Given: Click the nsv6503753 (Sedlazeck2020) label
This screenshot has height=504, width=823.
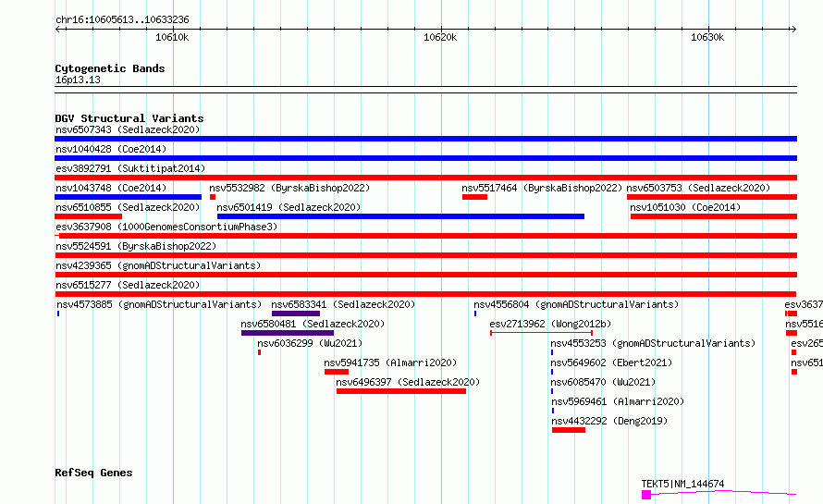Looking at the screenshot, I should click(698, 188).
